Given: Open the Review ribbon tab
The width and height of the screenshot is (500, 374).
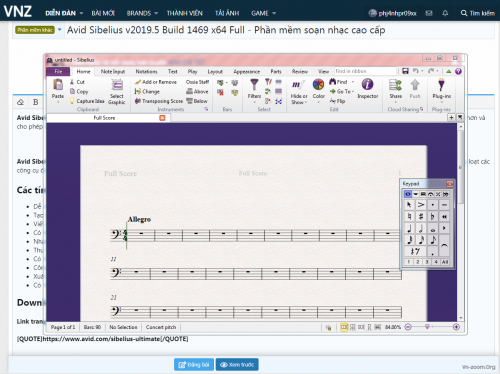Looking at the screenshot, I should [300, 71].
